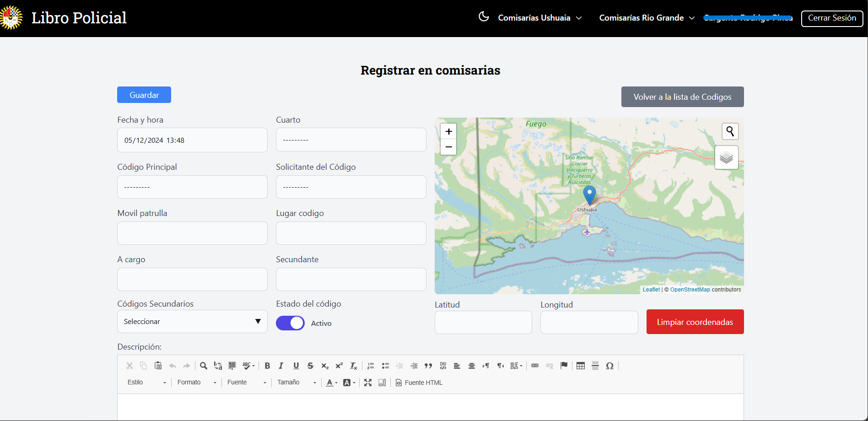The image size is (868, 421).
Task: Click the Guardar button
Action: [x=144, y=95]
